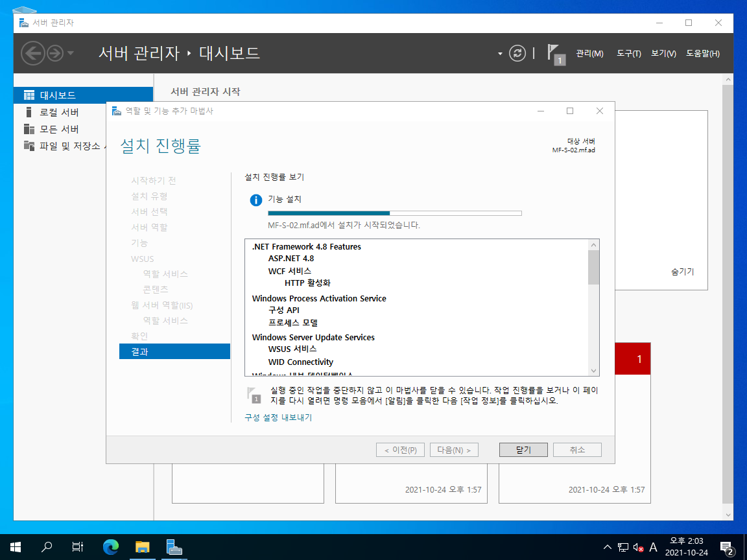This screenshot has height=560, width=747.
Task: Click 'Windows Server Update Services' list entry
Action: [313, 337]
